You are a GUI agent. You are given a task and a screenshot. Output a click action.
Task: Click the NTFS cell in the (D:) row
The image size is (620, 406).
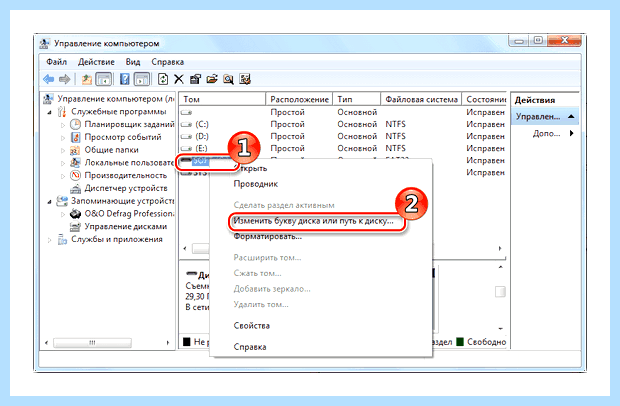[x=395, y=136]
